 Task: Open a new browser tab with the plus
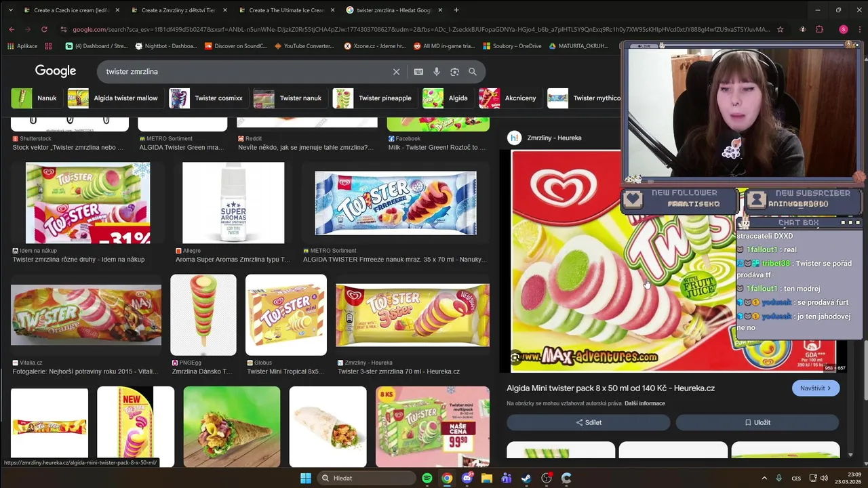(x=456, y=10)
